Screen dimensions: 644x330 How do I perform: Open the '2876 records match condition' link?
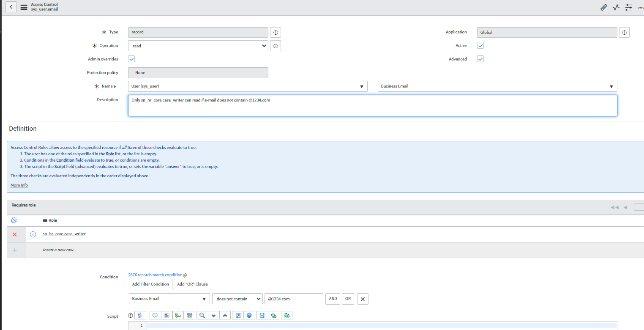click(x=155, y=275)
